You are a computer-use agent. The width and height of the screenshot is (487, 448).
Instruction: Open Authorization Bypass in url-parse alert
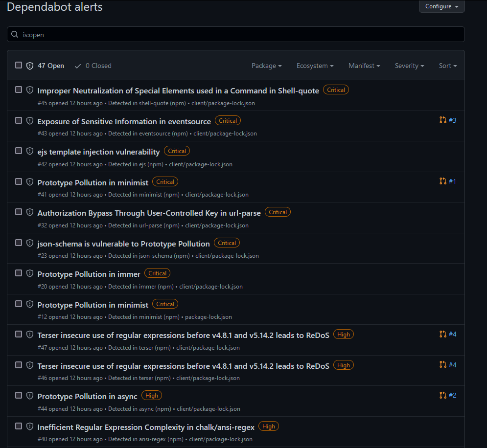(149, 213)
